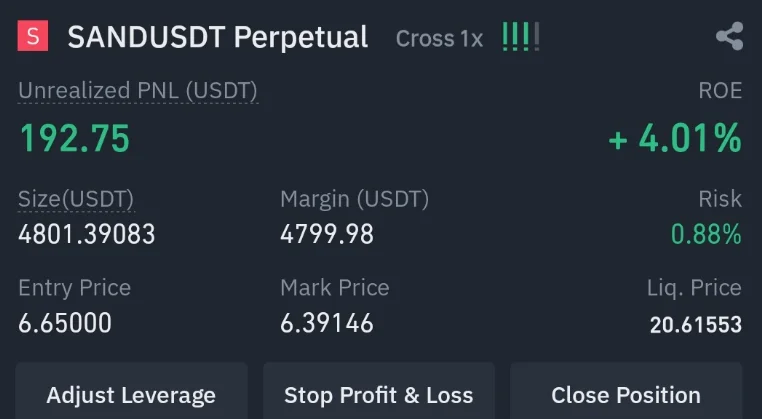Click the red S short-side badge

(x=34, y=38)
